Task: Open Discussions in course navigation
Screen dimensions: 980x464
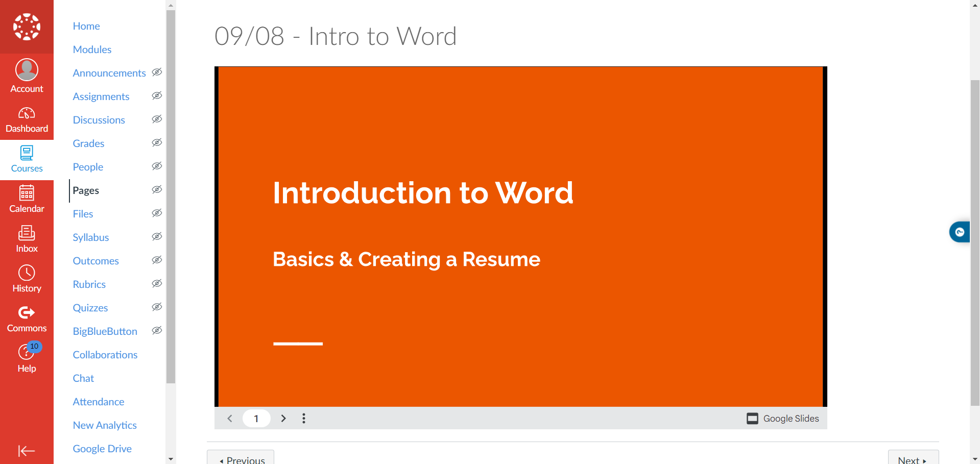Action: point(99,120)
